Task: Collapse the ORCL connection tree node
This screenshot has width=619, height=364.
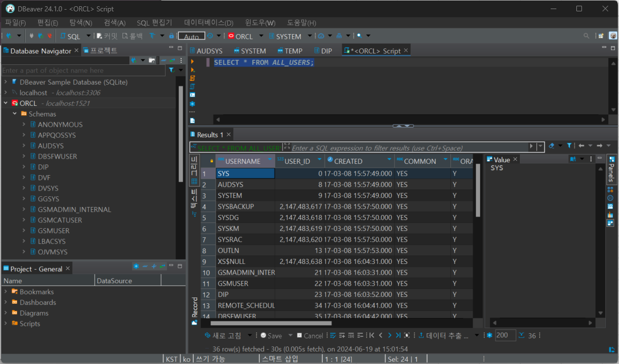Action: (x=6, y=104)
